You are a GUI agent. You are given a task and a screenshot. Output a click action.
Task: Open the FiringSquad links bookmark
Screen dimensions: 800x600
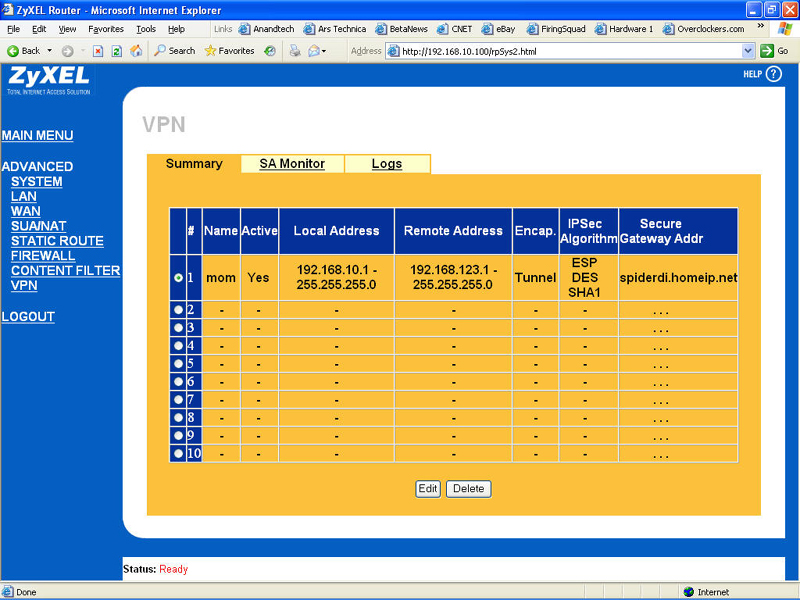pyautogui.click(x=556, y=29)
